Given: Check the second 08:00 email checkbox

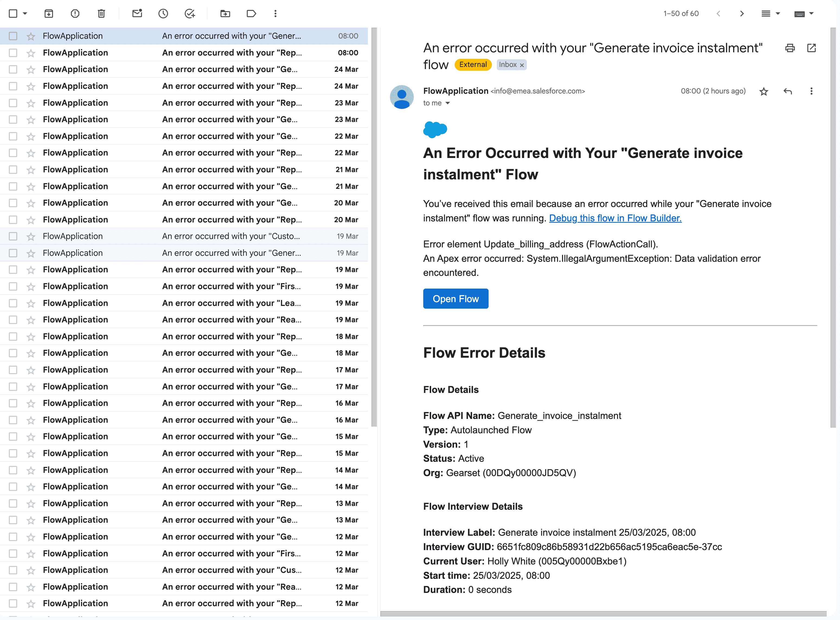Looking at the screenshot, I should click(x=13, y=53).
